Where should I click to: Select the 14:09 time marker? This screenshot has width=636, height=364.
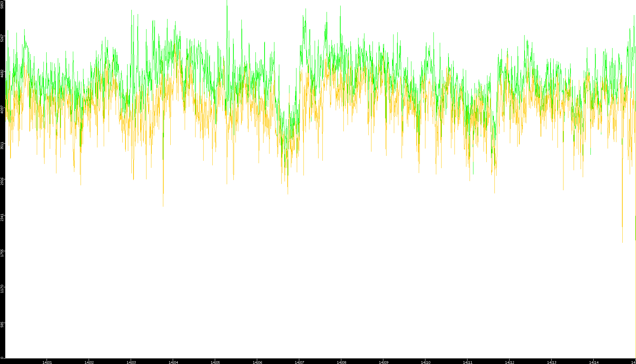tap(383, 362)
